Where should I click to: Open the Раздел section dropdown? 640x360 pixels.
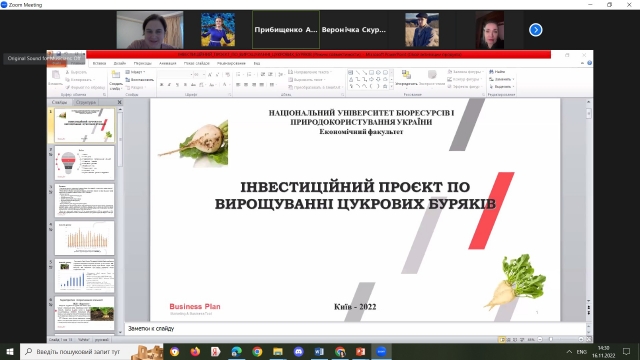tap(136, 87)
